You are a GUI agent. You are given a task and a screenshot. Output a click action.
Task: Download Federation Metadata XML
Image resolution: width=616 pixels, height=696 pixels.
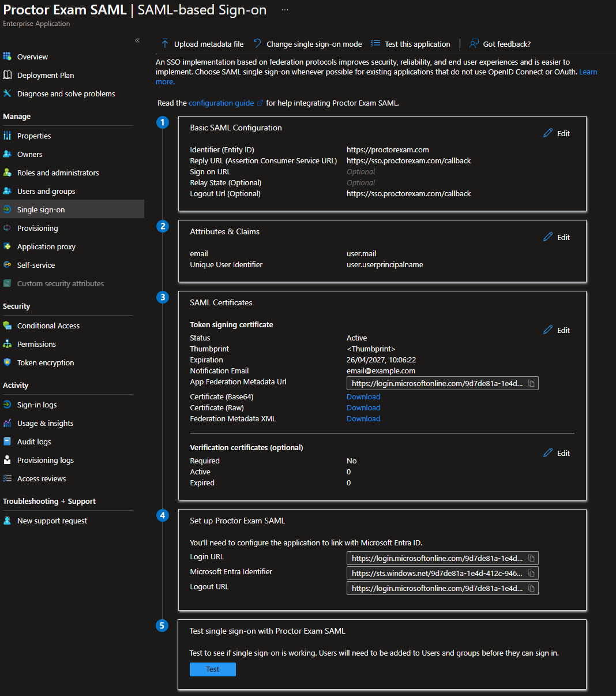[363, 419]
